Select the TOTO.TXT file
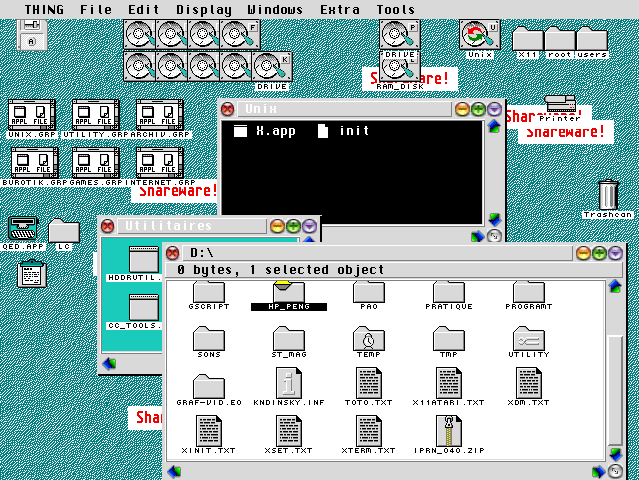 (369, 387)
